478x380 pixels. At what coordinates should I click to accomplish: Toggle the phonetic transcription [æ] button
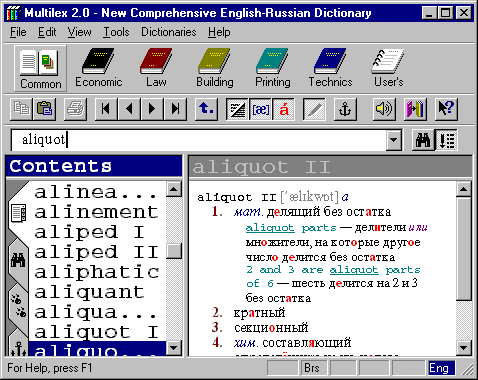261,109
